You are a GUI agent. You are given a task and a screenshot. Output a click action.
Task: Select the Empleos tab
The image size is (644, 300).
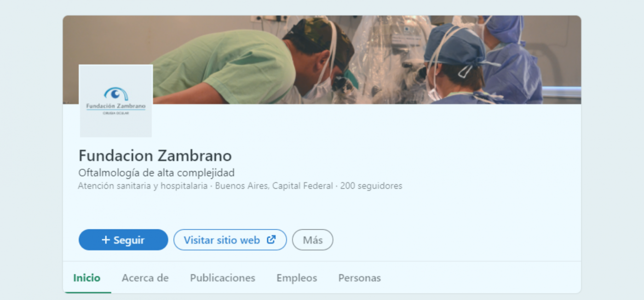[x=297, y=278]
